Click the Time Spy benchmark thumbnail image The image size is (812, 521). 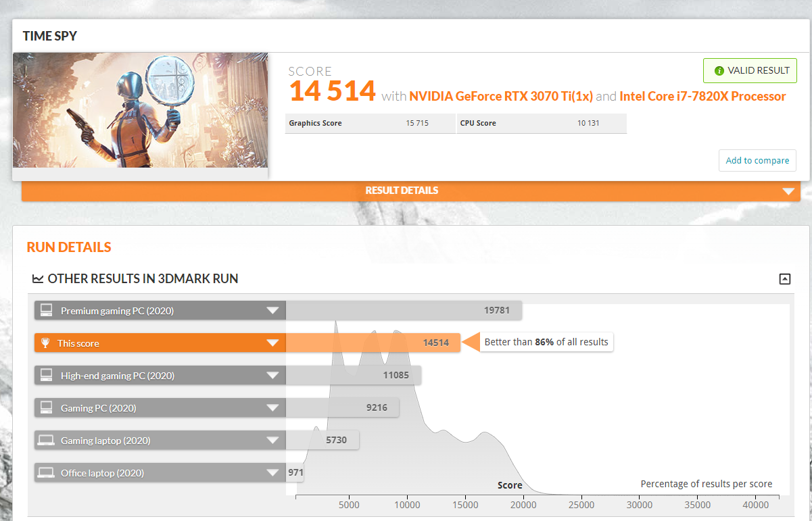pos(141,110)
